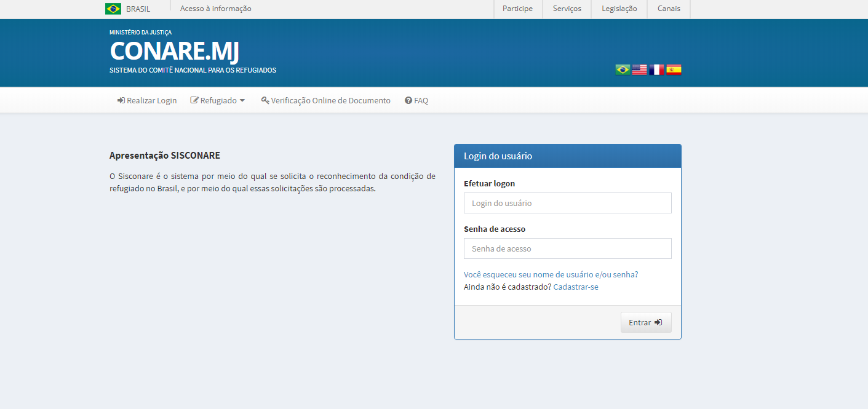Viewport: 868px width, 409px height.
Task: Click forgot username or password link
Action: pos(551,274)
